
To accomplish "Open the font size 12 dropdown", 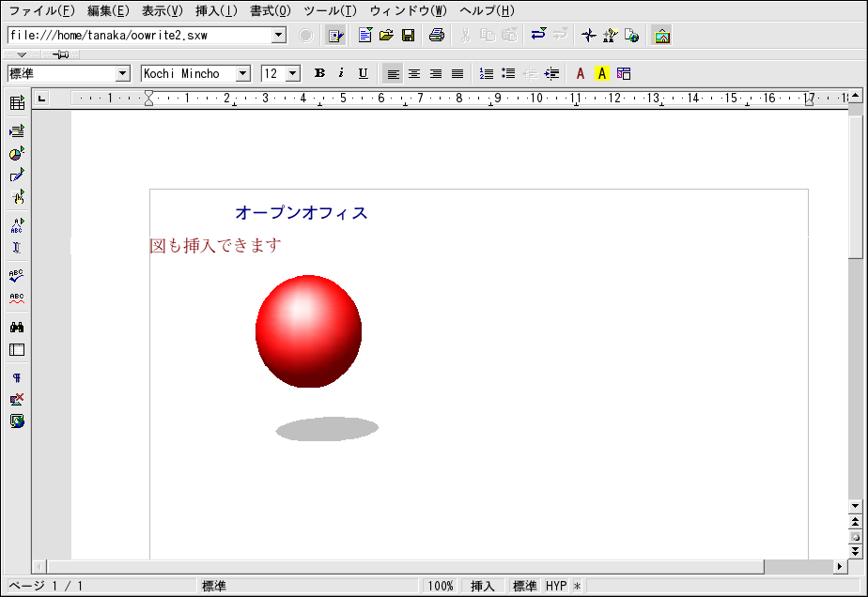I will [292, 73].
